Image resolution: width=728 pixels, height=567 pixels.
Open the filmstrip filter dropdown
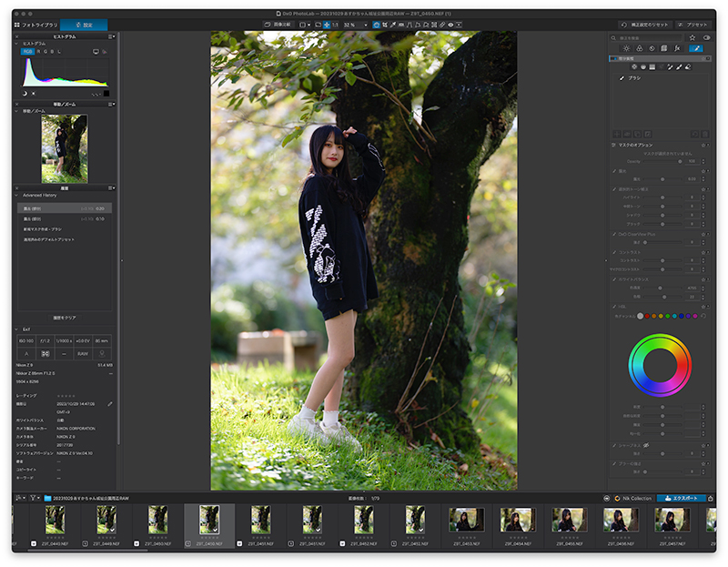(x=35, y=498)
